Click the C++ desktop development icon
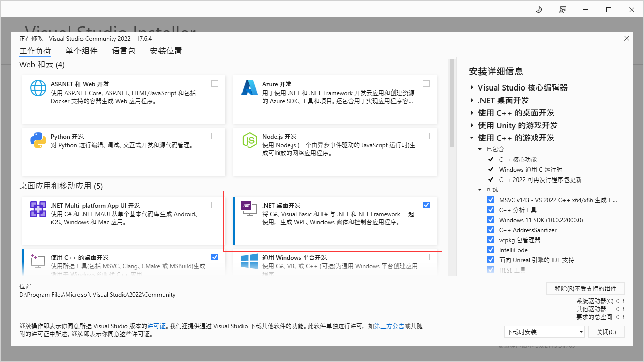Image resolution: width=644 pixels, height=362 pixels. tap(38, 261)
